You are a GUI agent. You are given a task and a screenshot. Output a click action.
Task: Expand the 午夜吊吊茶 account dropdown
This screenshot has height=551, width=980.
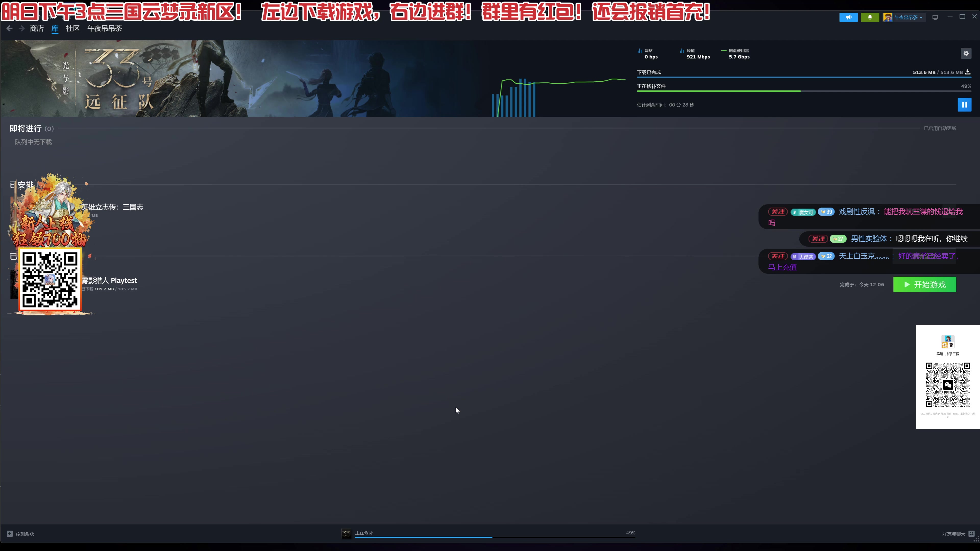tap(909, 17)
